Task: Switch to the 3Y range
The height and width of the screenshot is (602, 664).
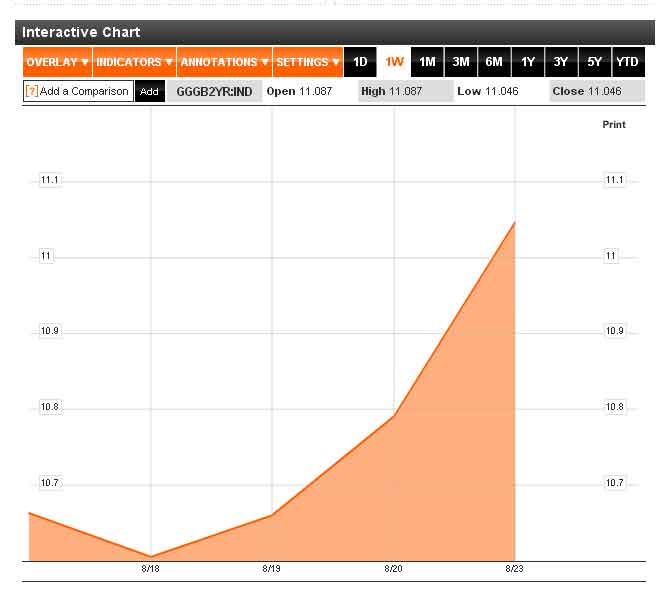Action: [561, 62]
